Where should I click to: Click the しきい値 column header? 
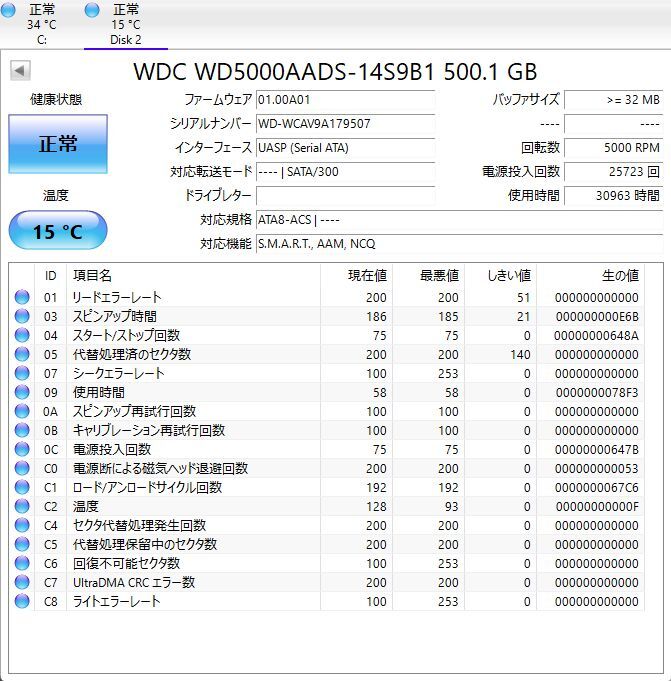501,275
